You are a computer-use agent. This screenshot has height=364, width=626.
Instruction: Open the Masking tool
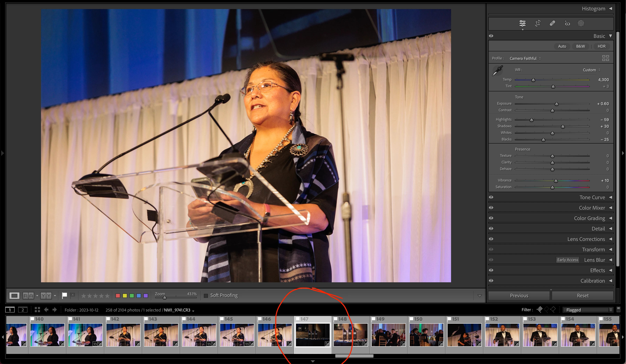pyautogui.click(x=581, y=23)
